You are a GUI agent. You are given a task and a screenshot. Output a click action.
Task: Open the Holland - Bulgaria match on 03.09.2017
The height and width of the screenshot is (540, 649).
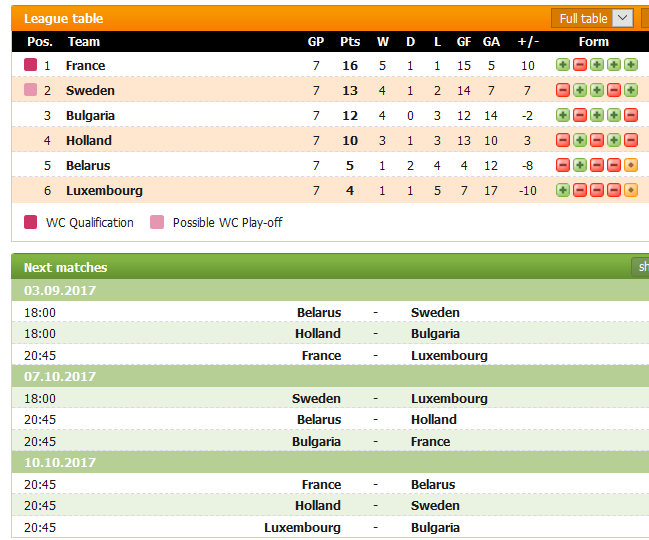330,334
